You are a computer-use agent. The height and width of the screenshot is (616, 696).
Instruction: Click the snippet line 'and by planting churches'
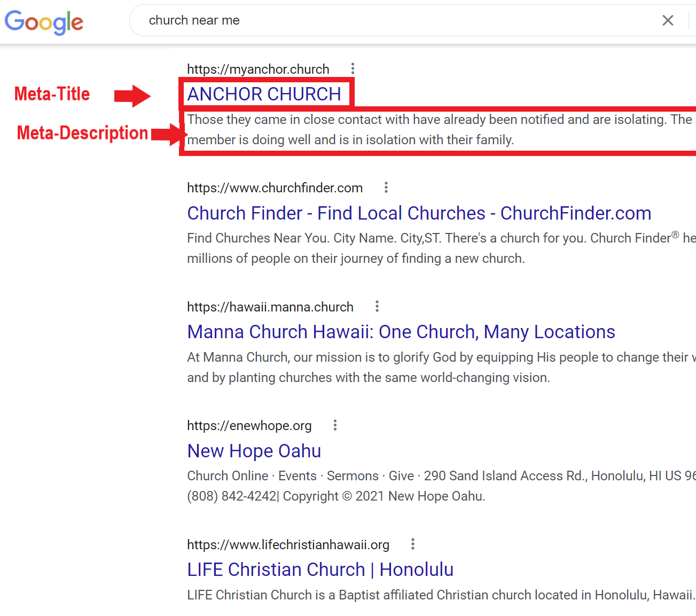[x=369, y=378]
